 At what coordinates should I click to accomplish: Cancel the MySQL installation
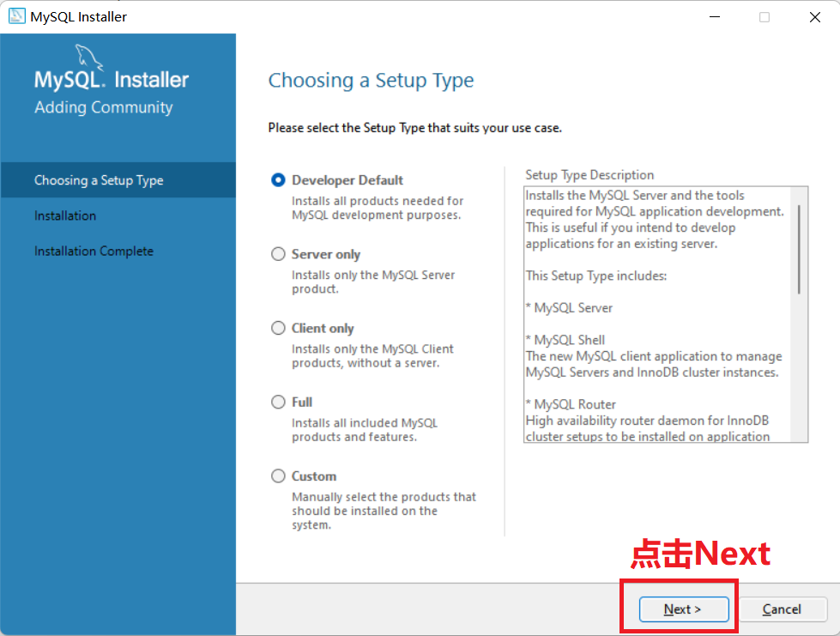point(783,609)
